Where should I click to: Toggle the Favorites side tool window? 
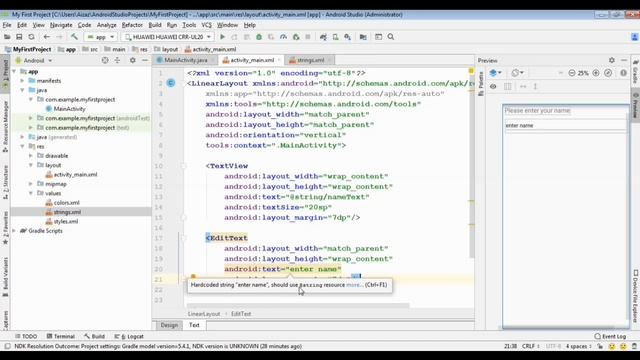tap(5, 228)
